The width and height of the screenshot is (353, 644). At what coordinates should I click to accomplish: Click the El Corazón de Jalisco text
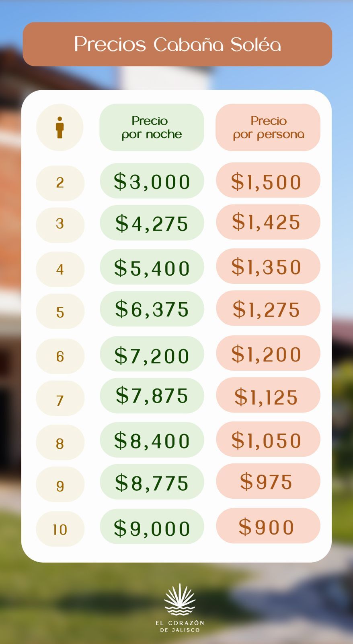180,626
